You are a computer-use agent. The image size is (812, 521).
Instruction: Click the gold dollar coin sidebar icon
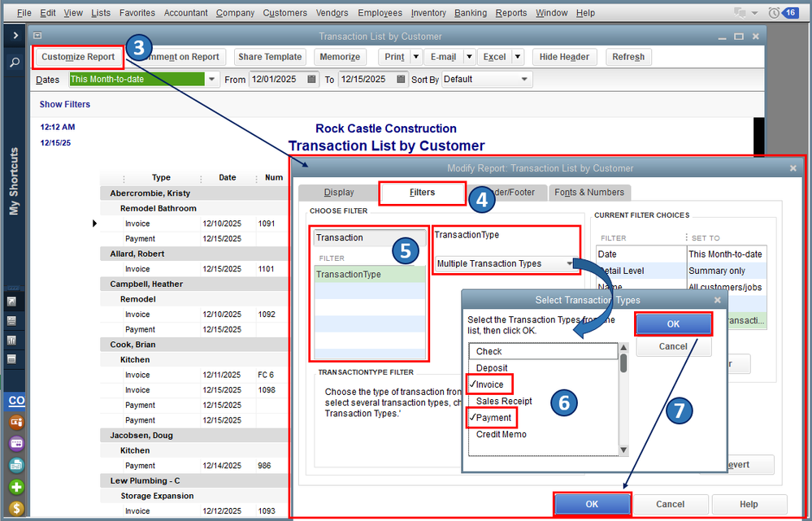(x=16, y=509)
